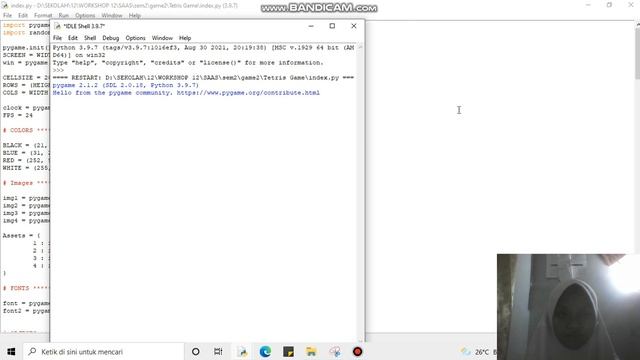This screenshot has width=640, height=360.
Task: Click 'Hello from the pygame community' text
Action: click(112, 93)
